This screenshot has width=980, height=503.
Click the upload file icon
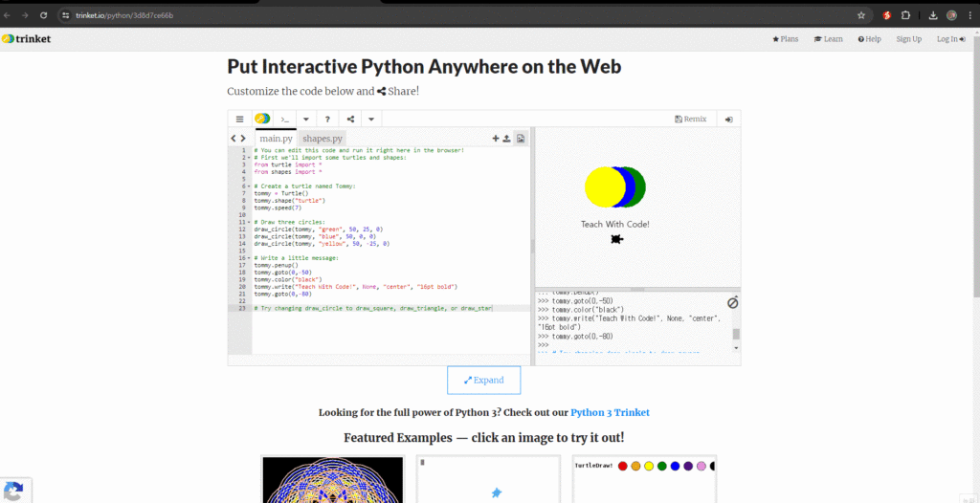[507, 138]
